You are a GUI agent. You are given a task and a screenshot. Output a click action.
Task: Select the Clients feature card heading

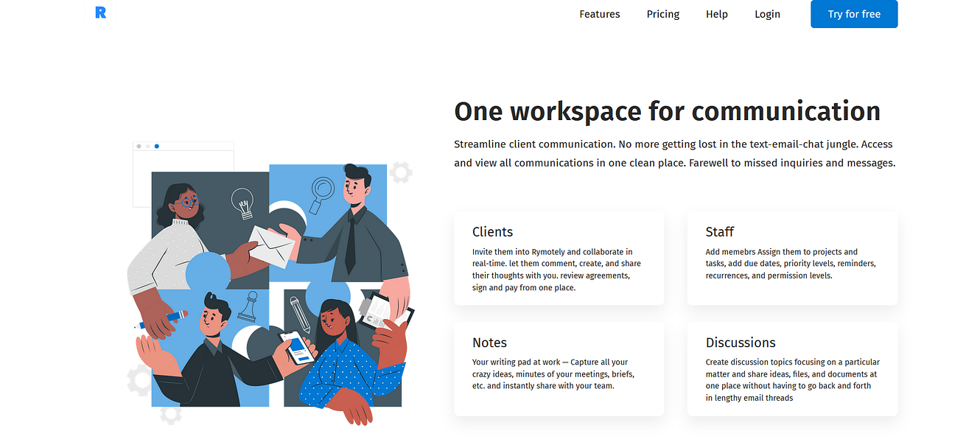[493, 231]
